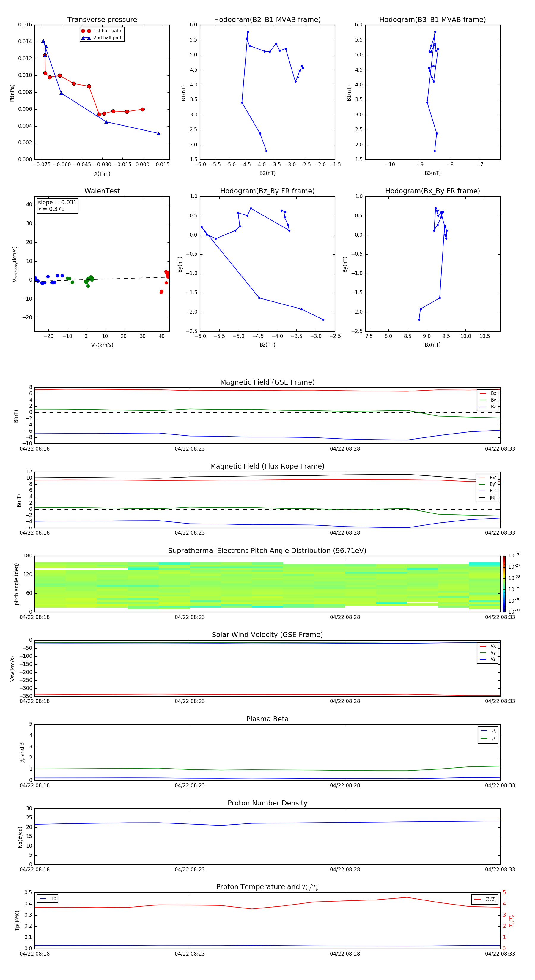Viewport: 535px width, 980px height.
Task: Select Vz in the solar wind legend
Action: click(488, 659)
